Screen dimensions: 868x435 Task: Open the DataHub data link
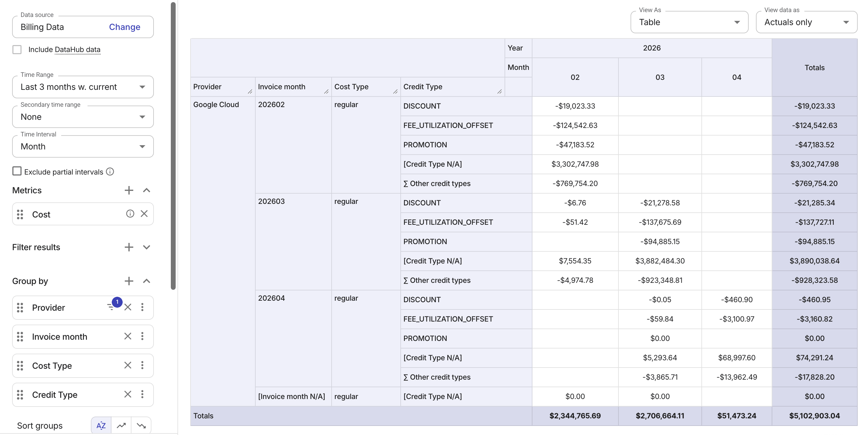[x=77, y=49]
